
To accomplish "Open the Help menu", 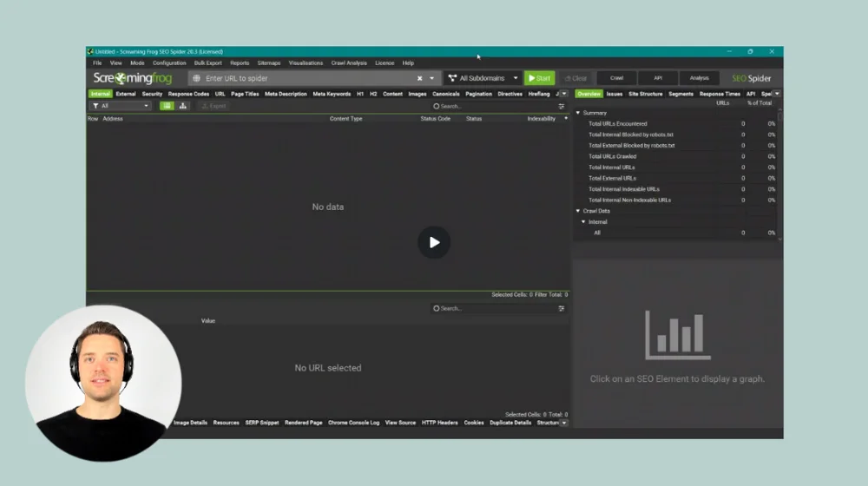I will 408,63.
